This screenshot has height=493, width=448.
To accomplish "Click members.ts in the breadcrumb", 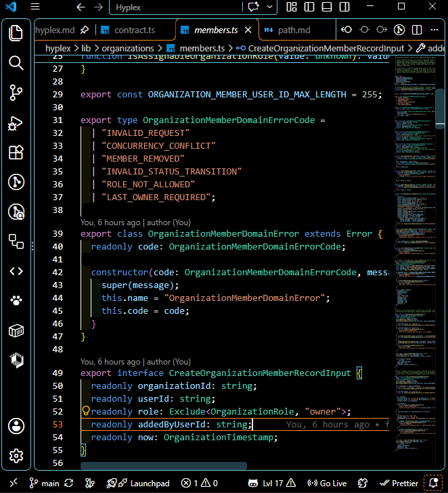I will tap(202, 49).
